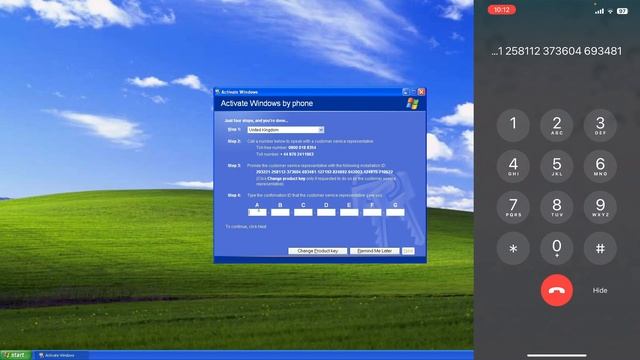Click the Remind Me Later button

point(375,251)
